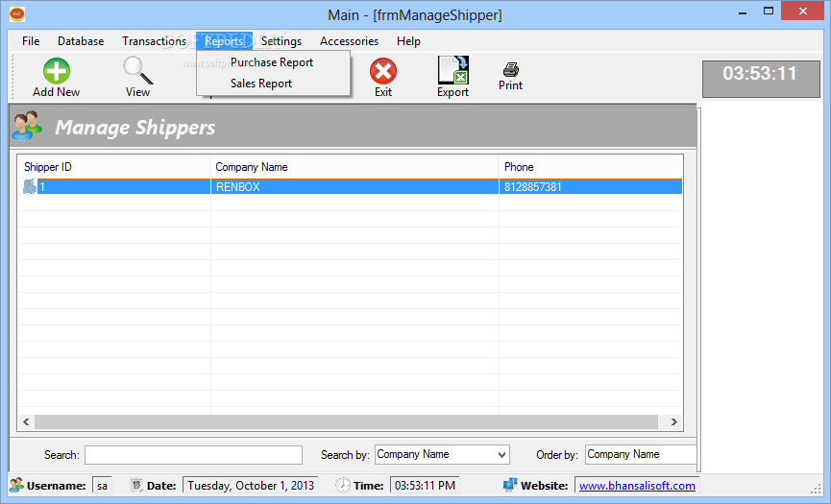
Task: Expand the Search by Company Name dropdown
Action: (x=501, y=455)
